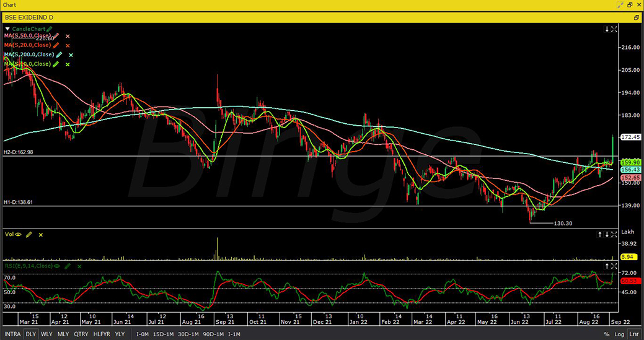Click the 159.90 green MA value tag
This screenshot has width=644, height=340.
point(631,162)
